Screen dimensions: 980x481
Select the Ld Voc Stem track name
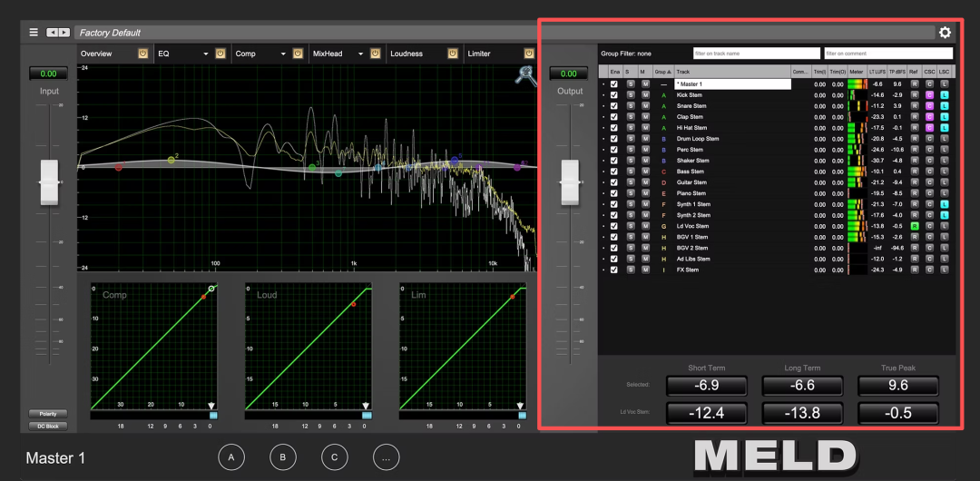(692, 226)
